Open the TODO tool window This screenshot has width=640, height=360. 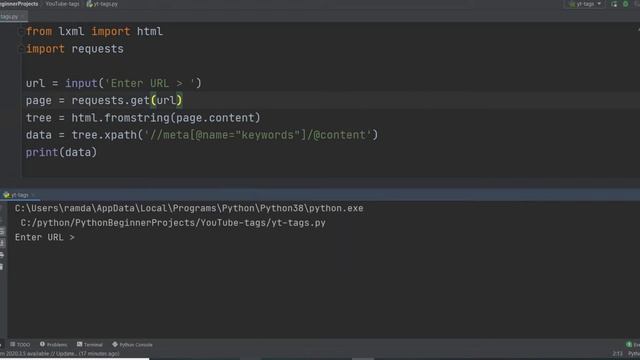point(20,344)
